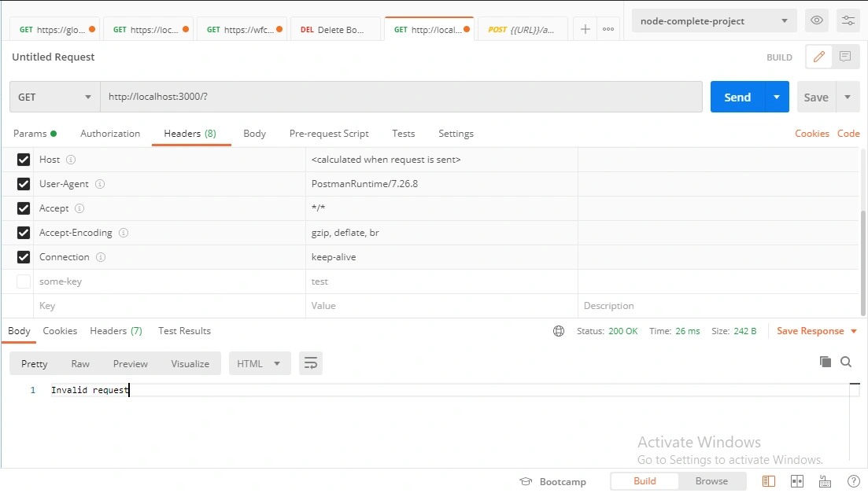Copy response body with the copy icon
Viewport: 868px width, 493px height.
pyautogui.click(x=825, y=362)
